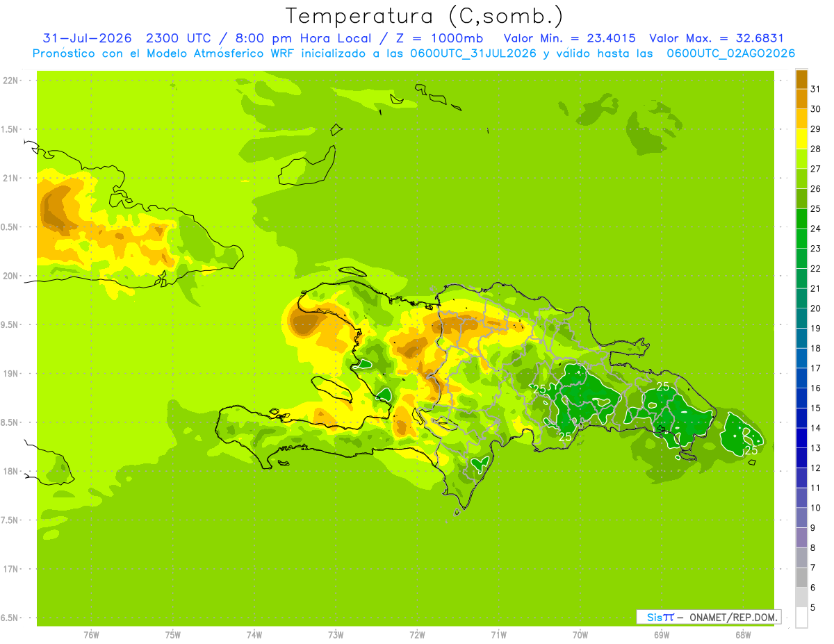Click the title "Temperatura (C,somb.)"
The height and width of the screenshot is (644, 834).
pos(425,16)
